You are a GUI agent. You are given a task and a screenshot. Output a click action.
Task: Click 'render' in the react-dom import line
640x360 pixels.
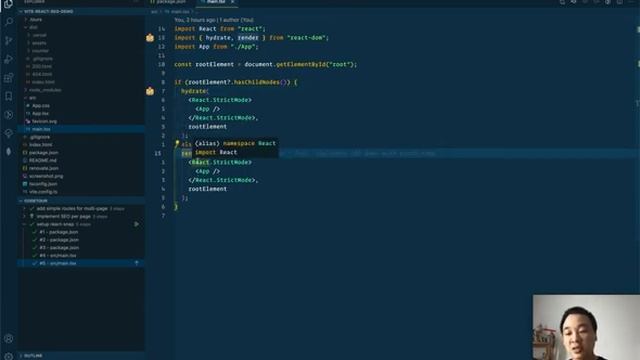tap(248, 38)
